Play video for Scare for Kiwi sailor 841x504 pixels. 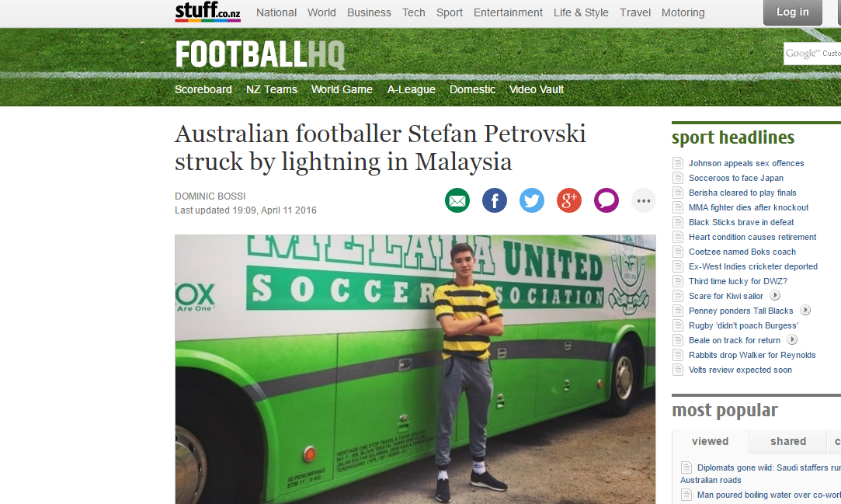point(775,295)
